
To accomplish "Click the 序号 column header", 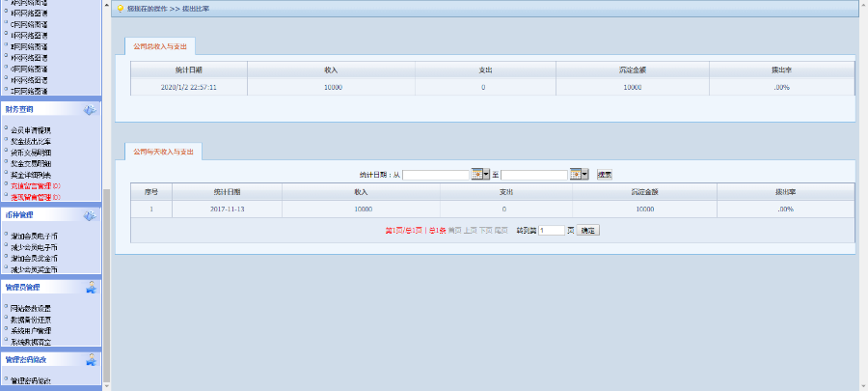I will click(x=151, y=192).
